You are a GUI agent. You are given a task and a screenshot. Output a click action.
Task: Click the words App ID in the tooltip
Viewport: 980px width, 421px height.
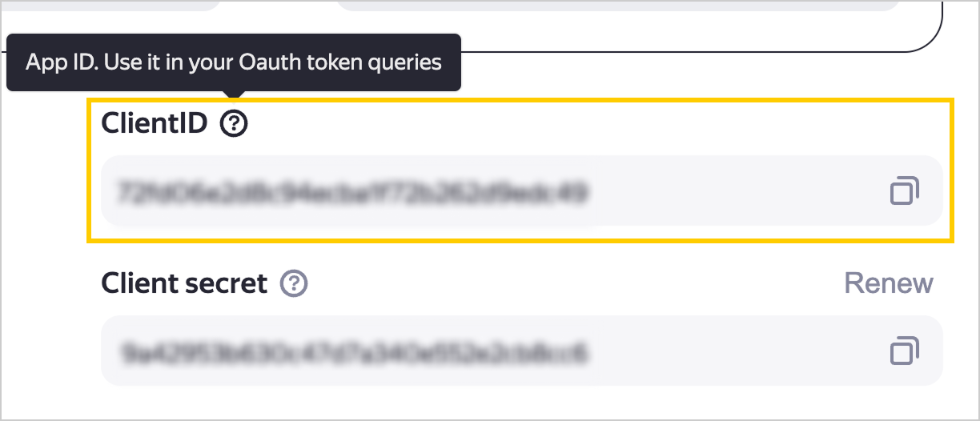click(x=60, y=62)
